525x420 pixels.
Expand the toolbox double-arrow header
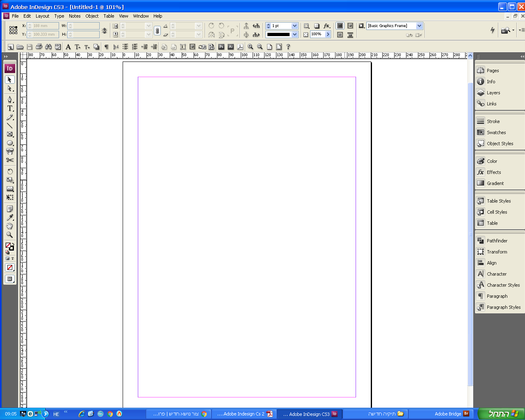(6, 56)
